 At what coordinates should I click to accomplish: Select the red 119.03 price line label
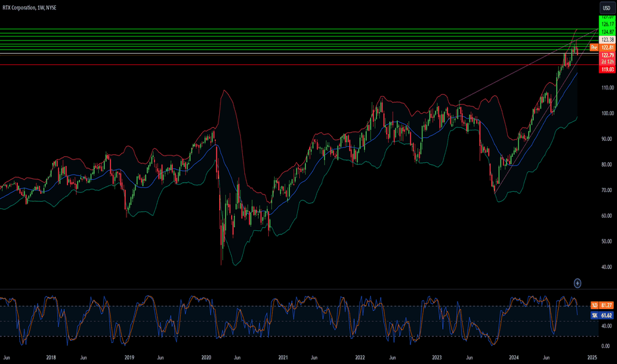607,69
